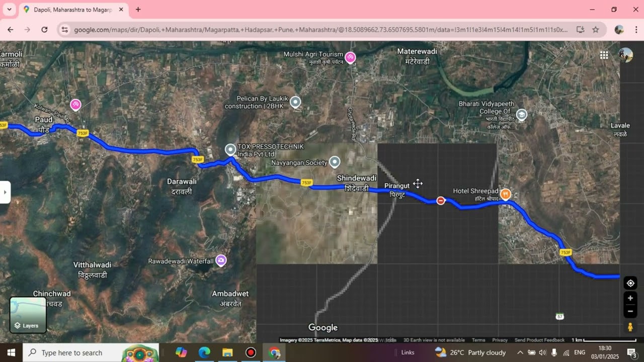Click the Pirangut place label
Screen dimensions: 644x362
397,190
